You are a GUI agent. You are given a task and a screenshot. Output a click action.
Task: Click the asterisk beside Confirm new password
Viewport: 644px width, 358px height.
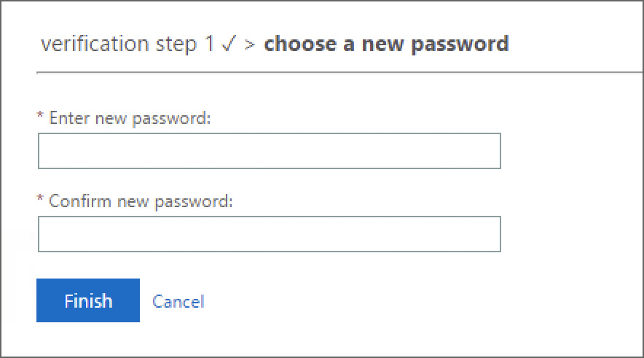(40, 201)
